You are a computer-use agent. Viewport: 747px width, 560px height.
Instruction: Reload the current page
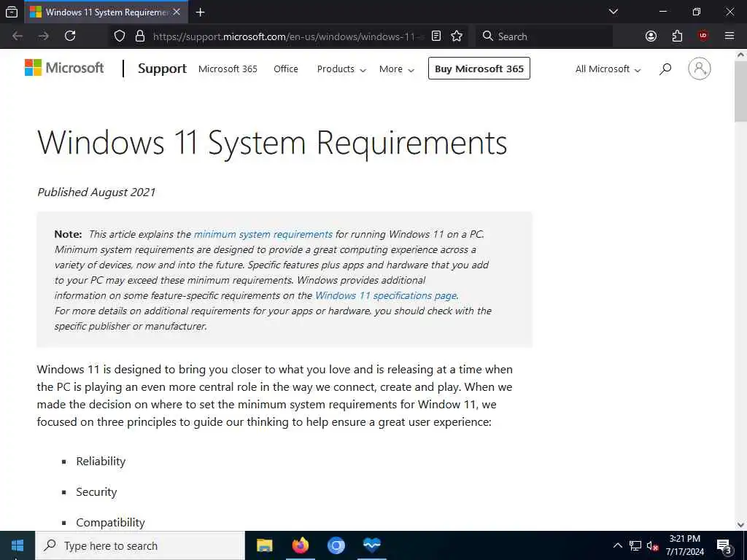click(x=70, y=36)
